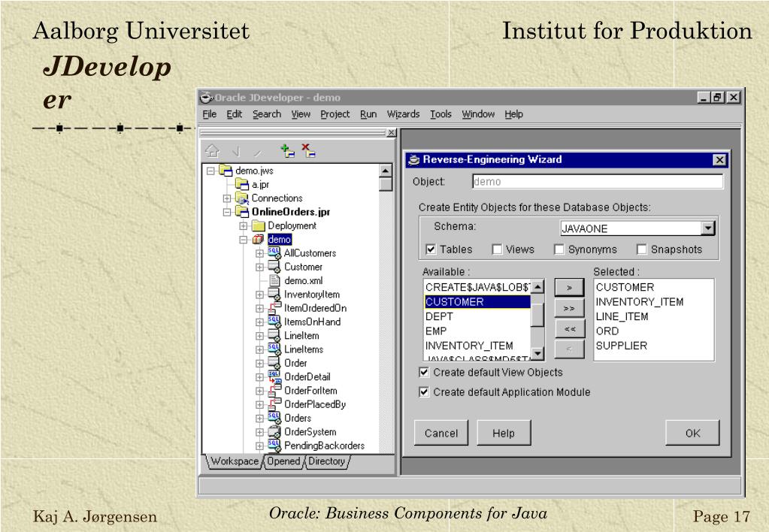Enable the Views checkbox
The height and width of the screenshot is (532, 769).
(497, 249)
